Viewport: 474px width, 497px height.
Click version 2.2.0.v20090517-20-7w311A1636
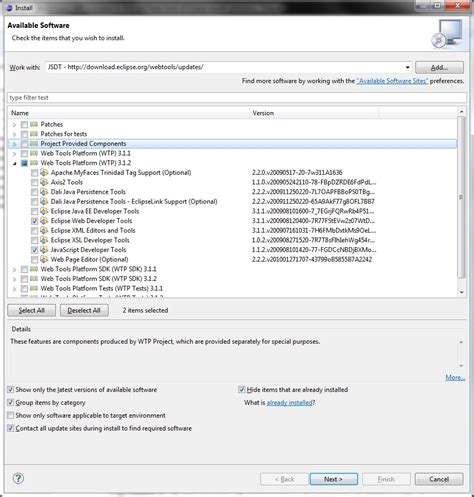pos(297,173)
